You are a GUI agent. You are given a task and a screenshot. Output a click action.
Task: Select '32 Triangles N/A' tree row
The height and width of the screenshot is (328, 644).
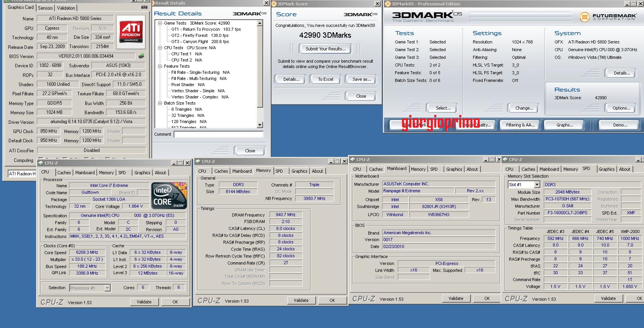pos(188,115)
